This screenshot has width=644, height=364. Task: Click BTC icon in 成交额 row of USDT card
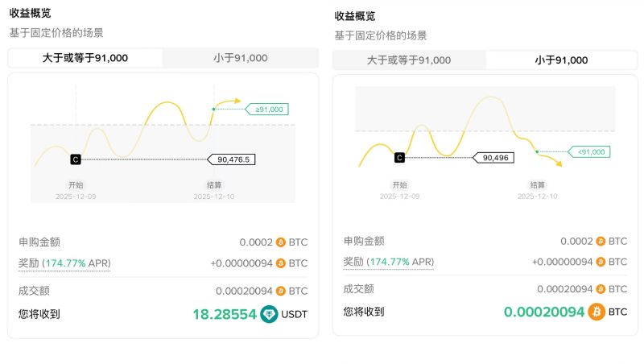pos(281,291)
